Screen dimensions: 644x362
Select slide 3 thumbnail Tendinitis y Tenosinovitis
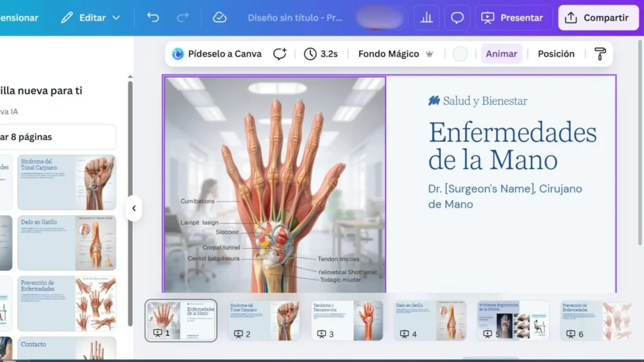pos(347,320)
